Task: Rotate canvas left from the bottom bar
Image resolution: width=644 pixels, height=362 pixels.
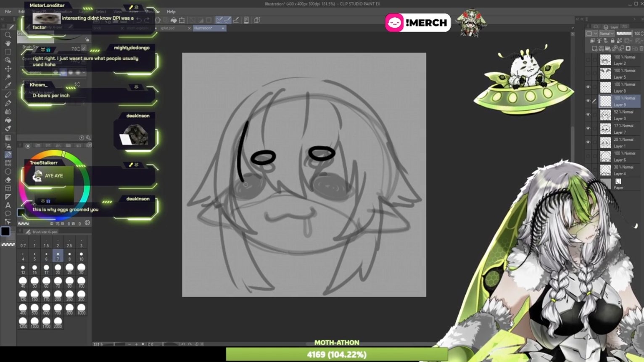Action: (183, 344)
